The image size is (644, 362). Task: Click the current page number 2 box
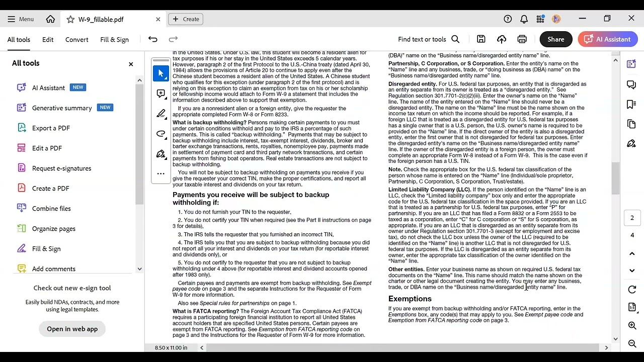[x=632, y=218]
